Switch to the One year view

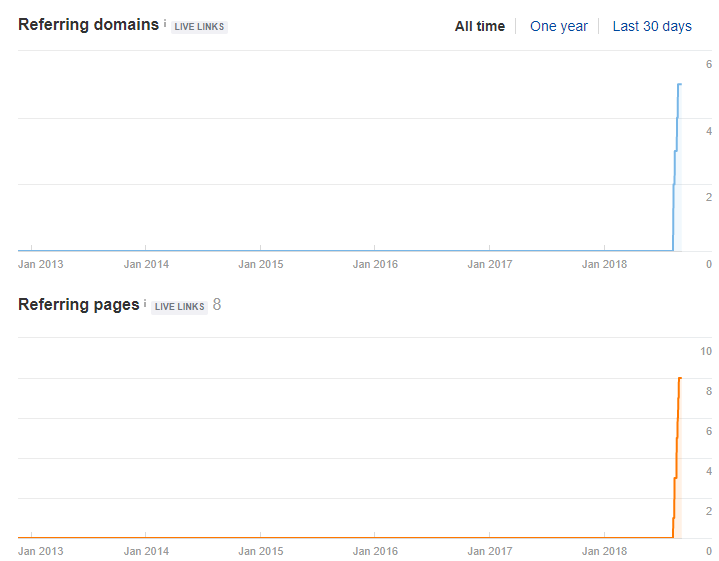click(x=559, y=26)
